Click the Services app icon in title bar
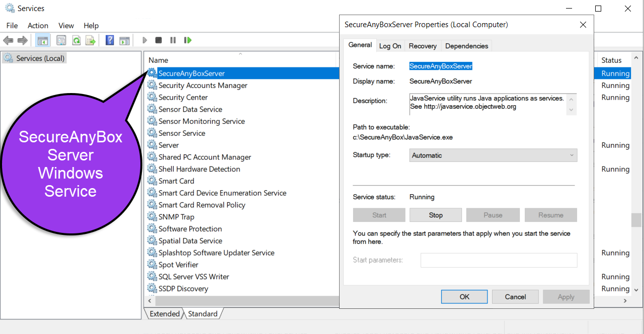This screenshot has width=644, height=334. click(10, 8)
